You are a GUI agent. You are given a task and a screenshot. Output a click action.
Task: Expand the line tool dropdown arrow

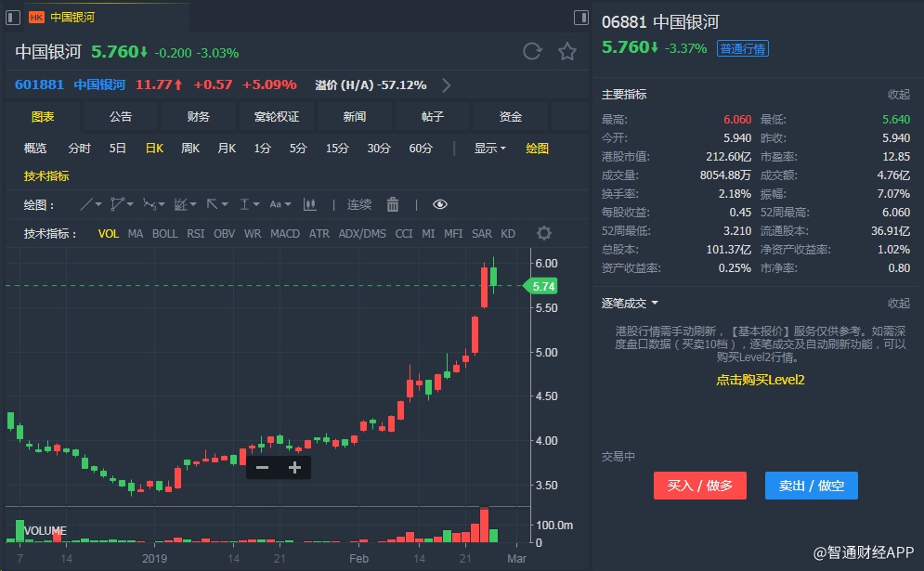[x=98, y=204]
